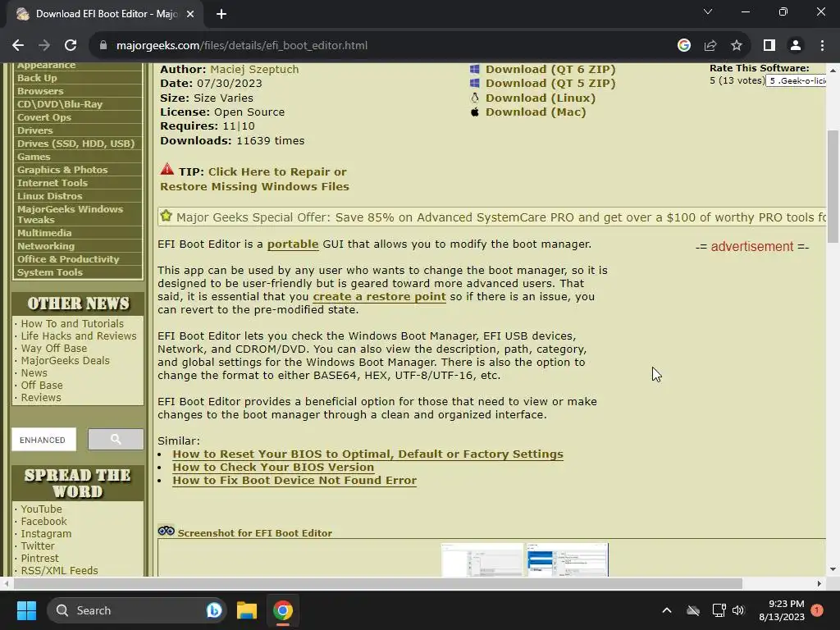Open the Reviews link in Other News
The image size is (840, 630).
[x=41, y=398]
